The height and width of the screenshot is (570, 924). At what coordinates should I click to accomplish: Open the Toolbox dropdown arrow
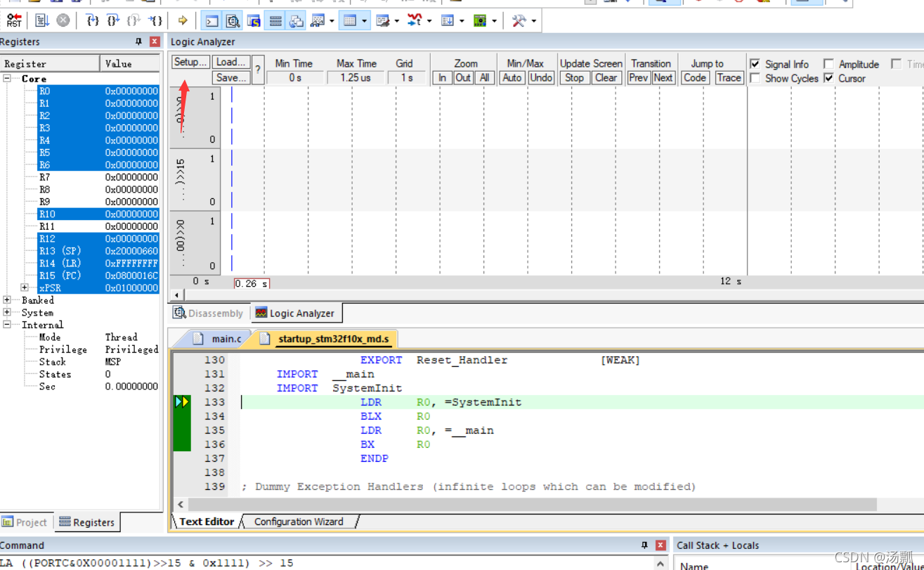pos(534,21)
